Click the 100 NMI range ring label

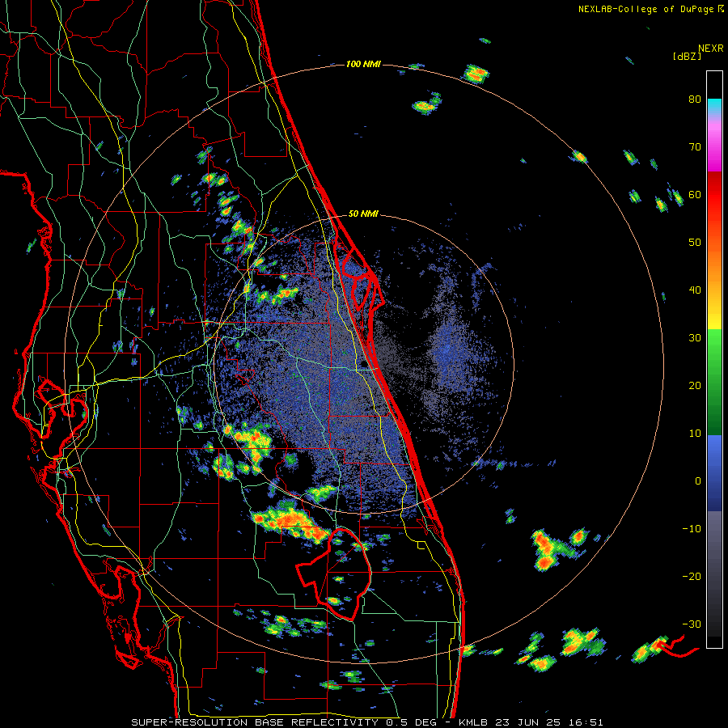pyautogui.click(x=363, y=64)
